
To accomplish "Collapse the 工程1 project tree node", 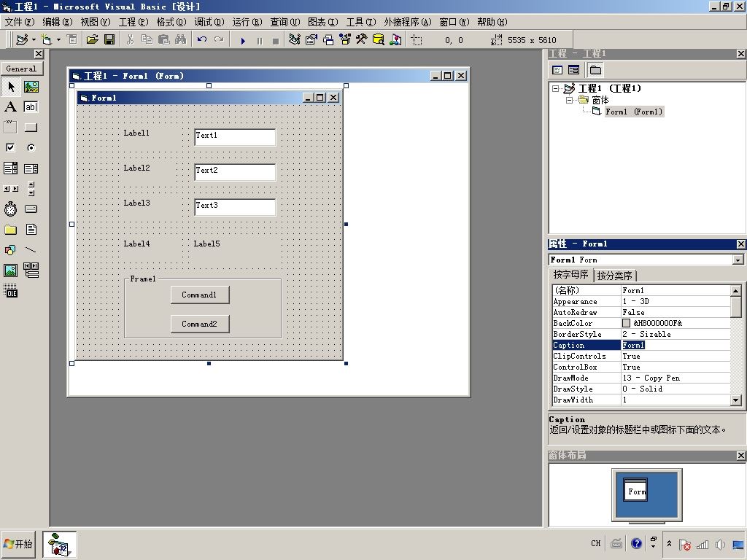I will click(555, 88).
